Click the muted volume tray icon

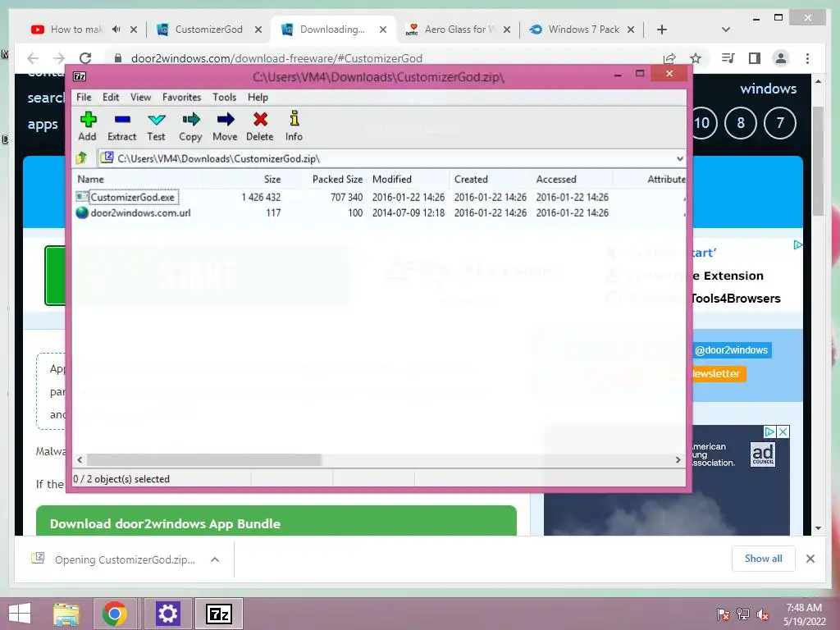tap(763, 614)
